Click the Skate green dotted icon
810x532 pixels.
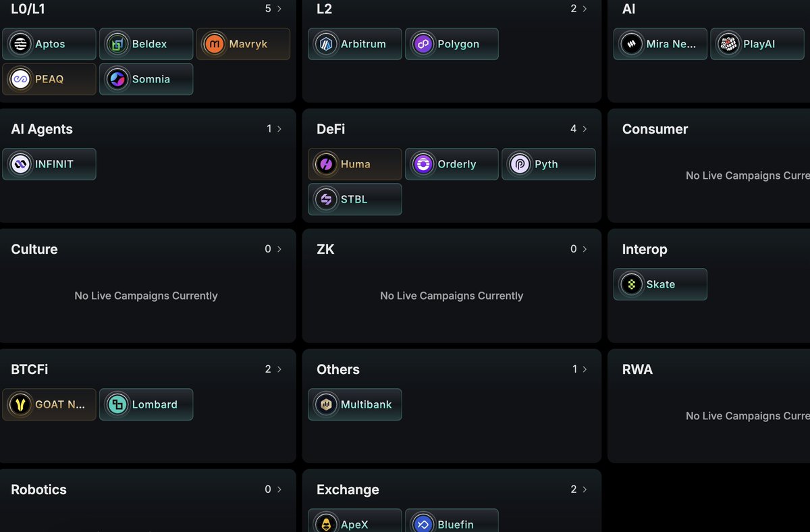[632, 284]
